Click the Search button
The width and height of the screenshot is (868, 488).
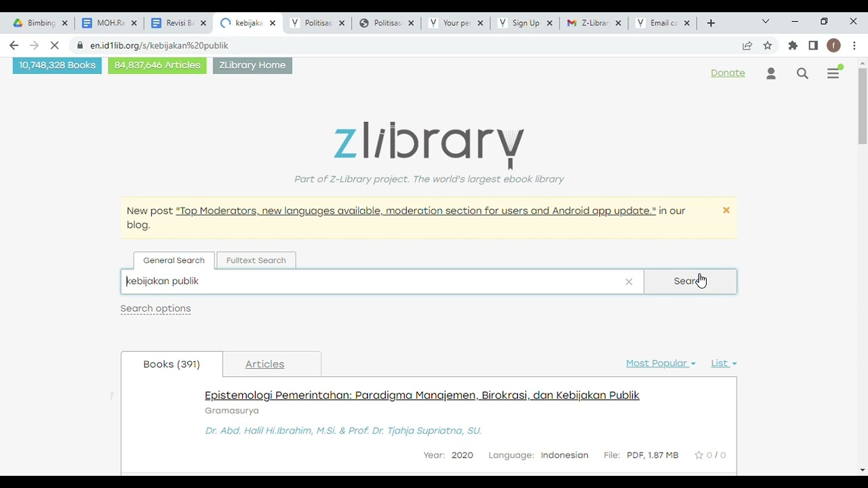pyautogui.click(x=690, y=281)
